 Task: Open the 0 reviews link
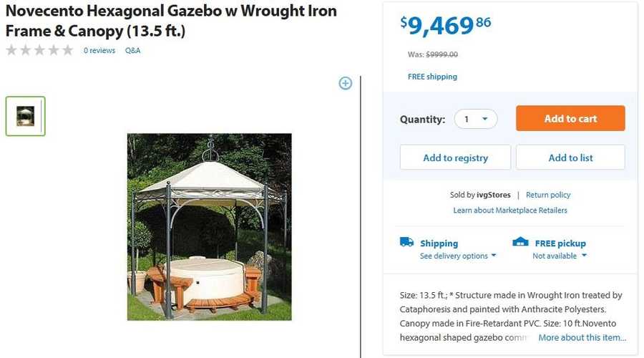(99, 51)
